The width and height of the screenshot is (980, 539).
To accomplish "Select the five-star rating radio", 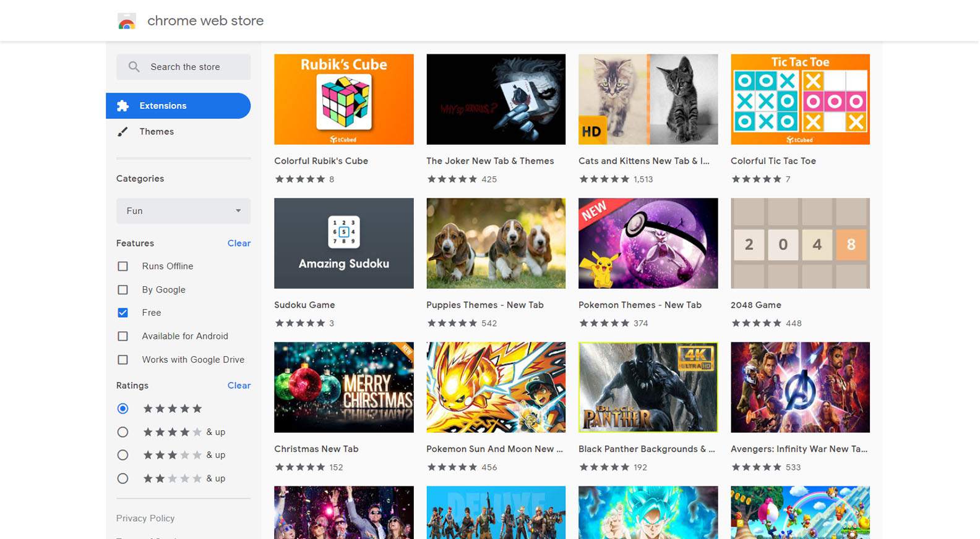I will tap(123, 409).
